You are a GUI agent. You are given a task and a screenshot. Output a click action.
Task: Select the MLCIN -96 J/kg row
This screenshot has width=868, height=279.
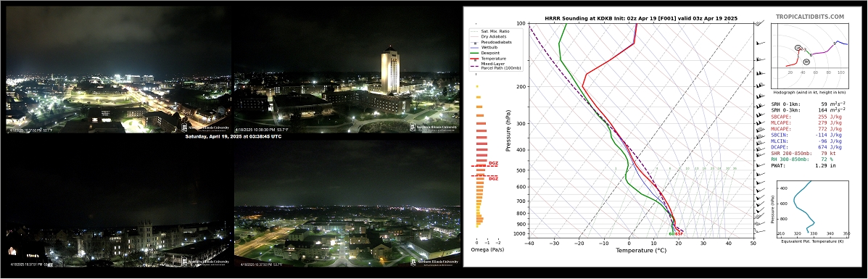tap(806, 141)
